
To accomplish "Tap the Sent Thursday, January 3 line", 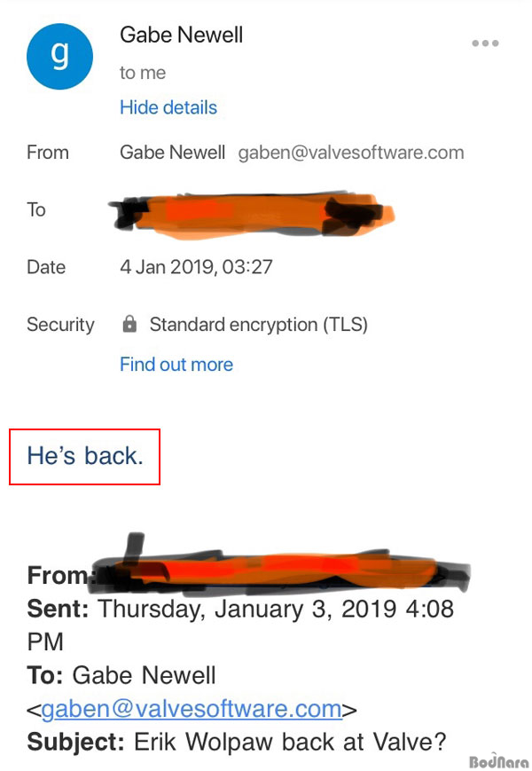I will pos(240,625).
